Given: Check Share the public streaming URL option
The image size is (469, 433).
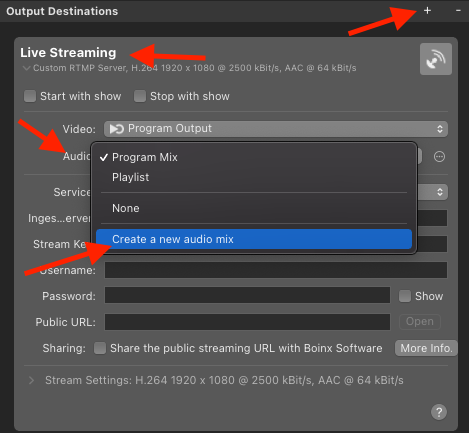Looking at the screenshot, I should pyautogui.click(x=100, y=348).
